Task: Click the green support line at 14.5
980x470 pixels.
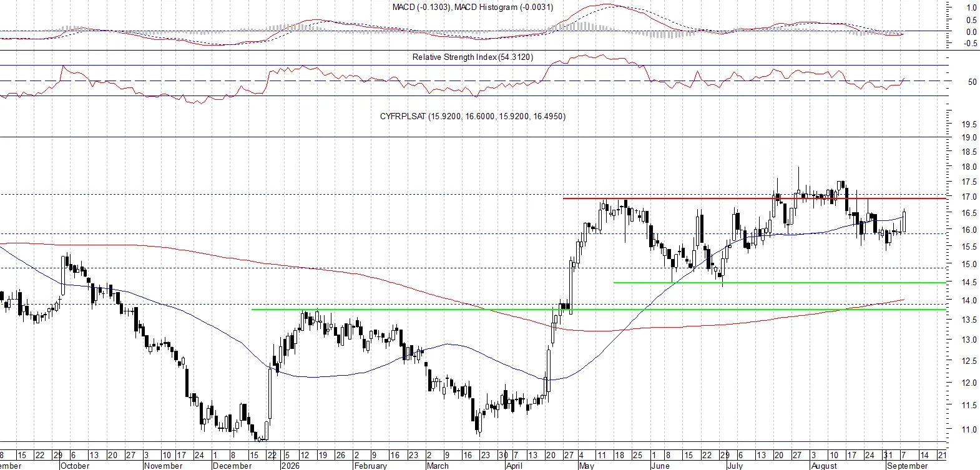Action: pos(780,283)
